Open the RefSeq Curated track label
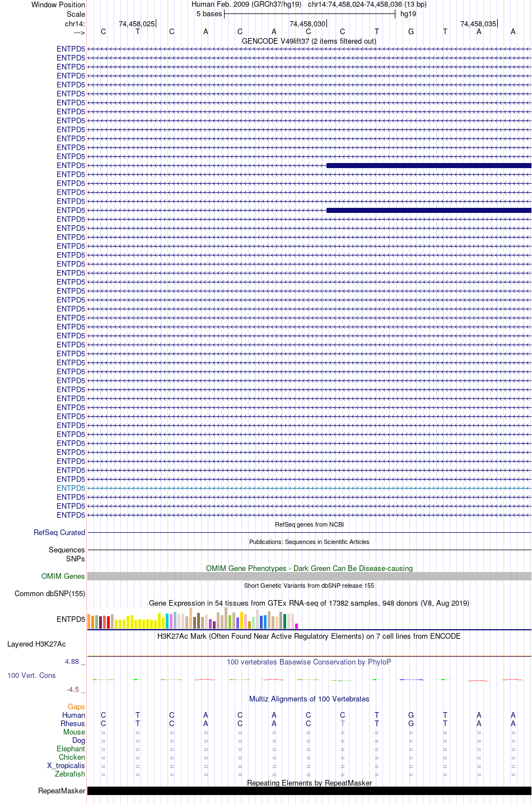The width and height of the screenshot is (532, 804). (x=59, y=532)
